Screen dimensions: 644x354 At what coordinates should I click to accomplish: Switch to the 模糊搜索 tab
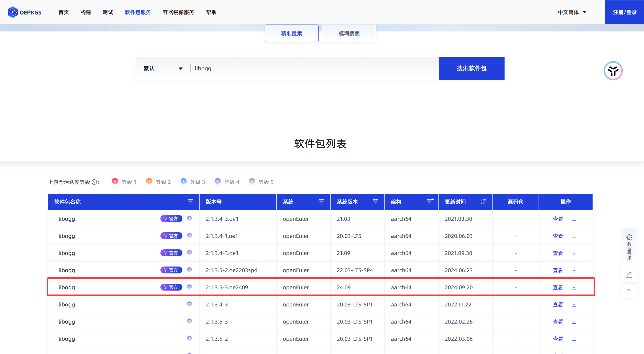349,34
